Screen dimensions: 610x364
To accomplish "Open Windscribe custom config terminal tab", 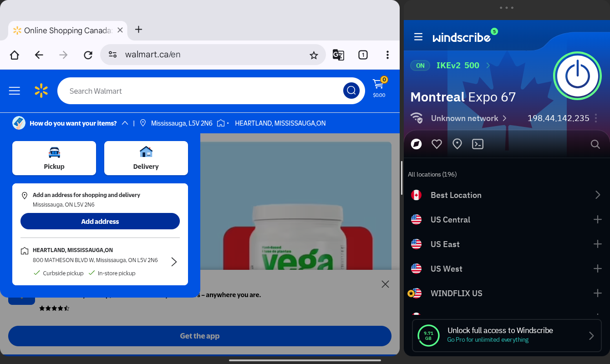I will tap(478, 144).
